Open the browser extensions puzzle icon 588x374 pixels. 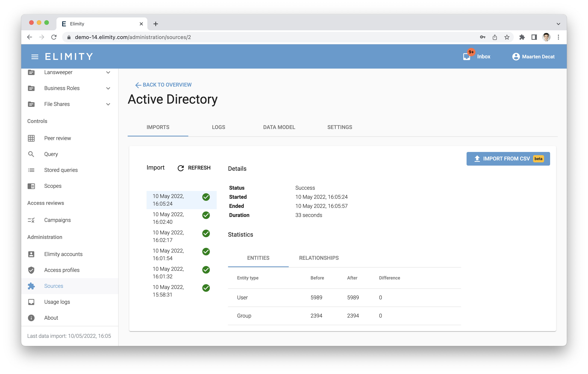pyautogui.click(x=522, y=37)
